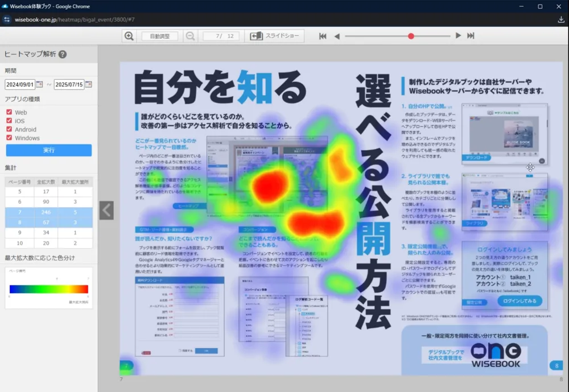Click the Wisebook cloud icon in the title bar

(5, 6)
